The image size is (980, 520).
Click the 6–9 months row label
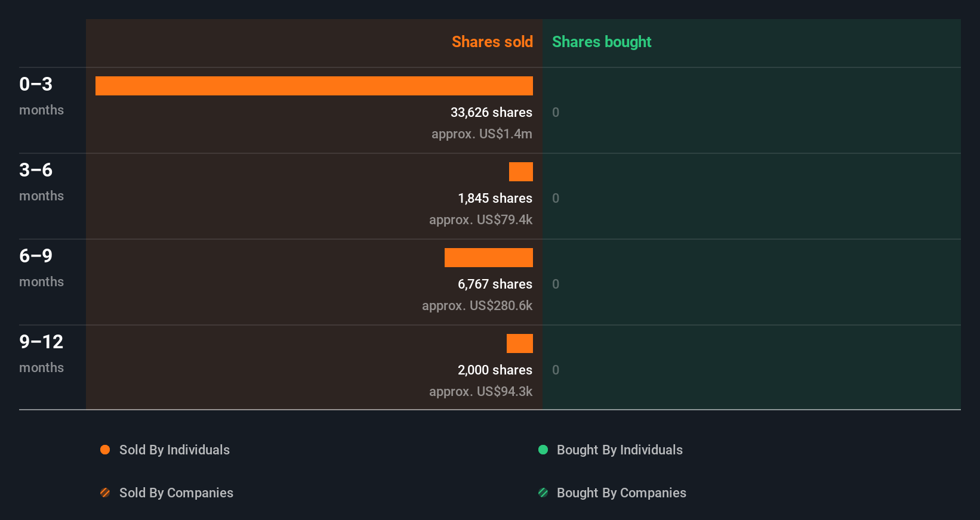pos(41,268)
